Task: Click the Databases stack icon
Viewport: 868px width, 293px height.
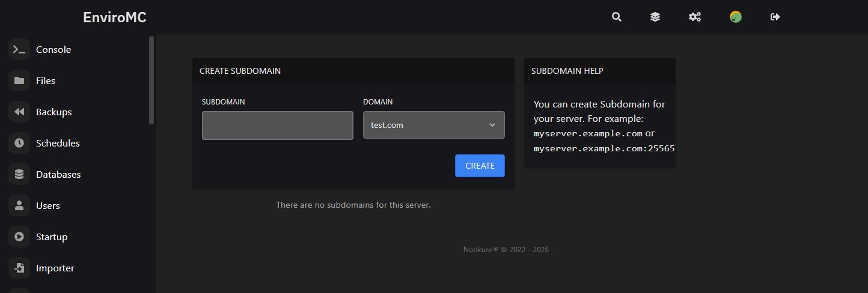Action: (19, 174)
